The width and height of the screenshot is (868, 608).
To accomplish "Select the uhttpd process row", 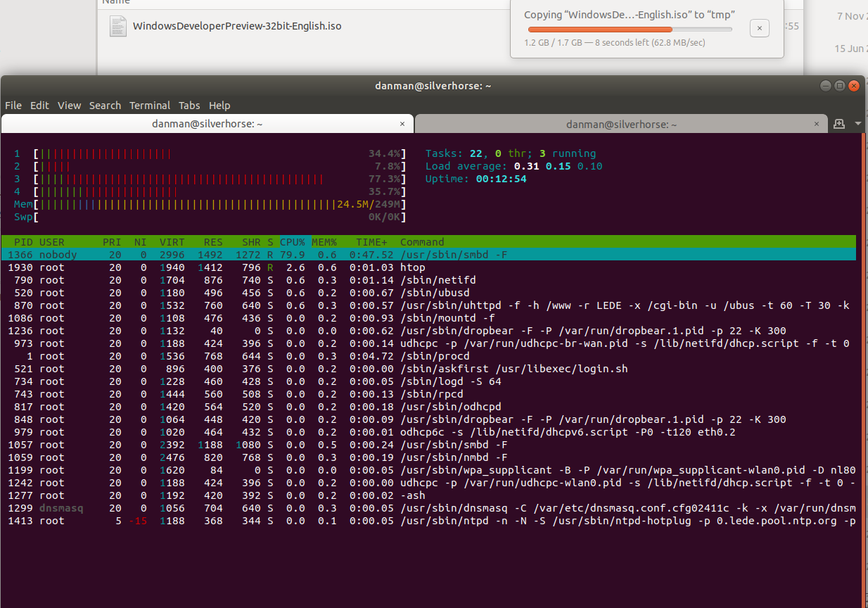I will 428,305.
